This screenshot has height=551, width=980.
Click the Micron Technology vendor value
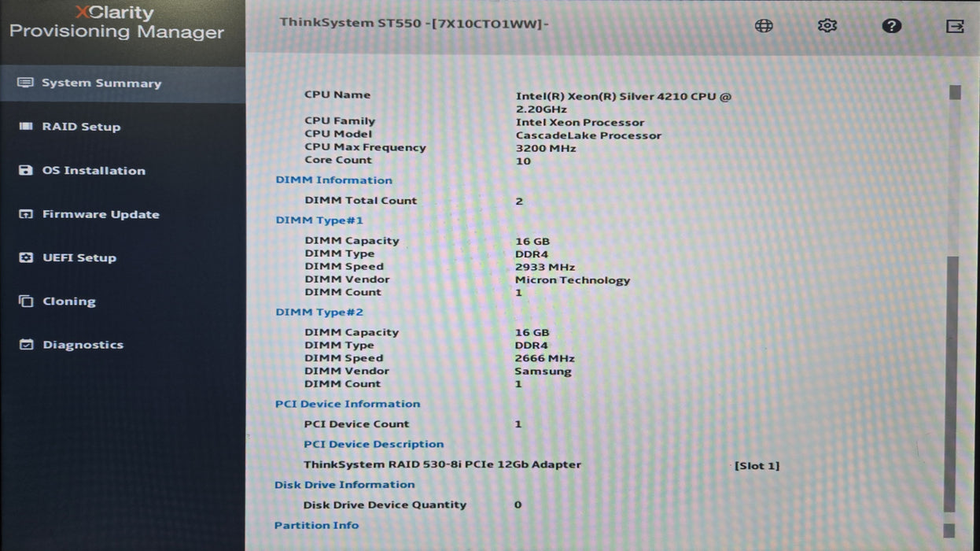pyautogui.click(x=573, y=280)
